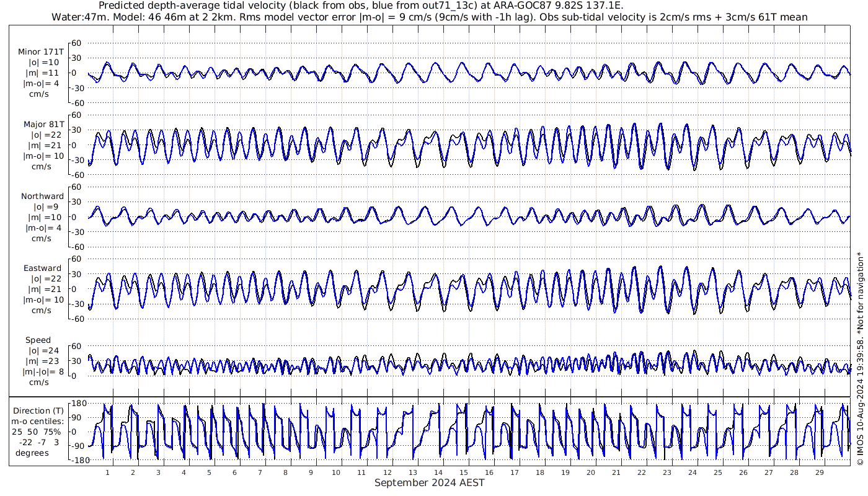The width and height of the screenshot is (868, 496).
Task: Click '|m| =11' in the Minor panel
Action: point(43,73)
